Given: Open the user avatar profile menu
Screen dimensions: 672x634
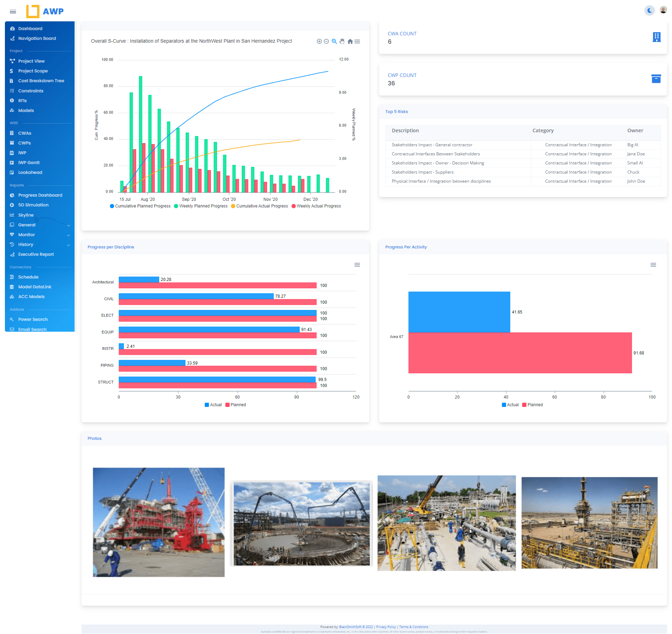Looking at the screenshot, I should (x=663, y=10).
